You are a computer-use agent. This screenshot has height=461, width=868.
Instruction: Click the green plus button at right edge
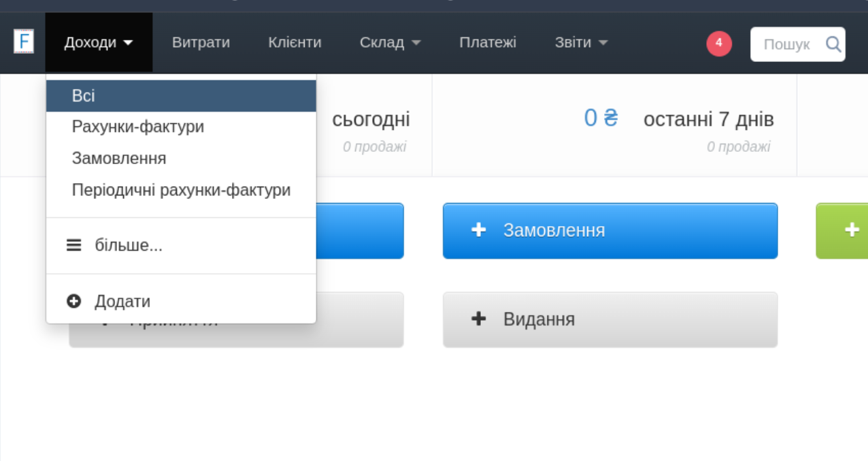[x=842, y=231]
